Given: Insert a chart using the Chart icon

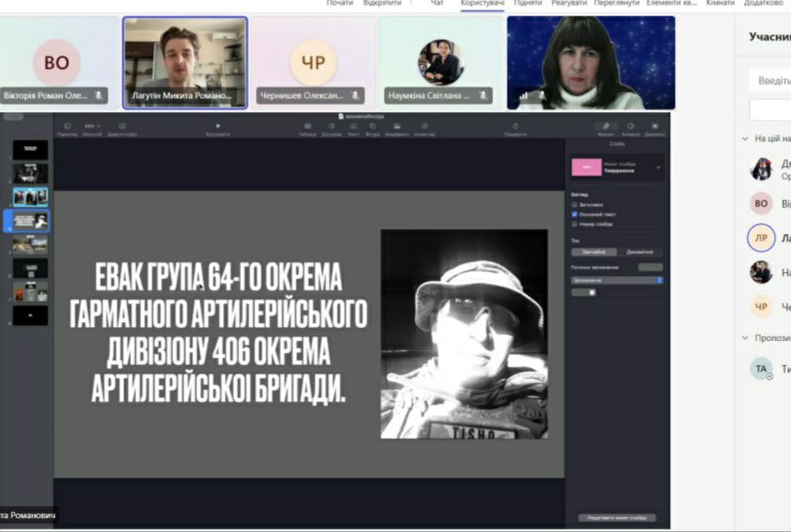Looking at the screenshot, I should 331,126.
